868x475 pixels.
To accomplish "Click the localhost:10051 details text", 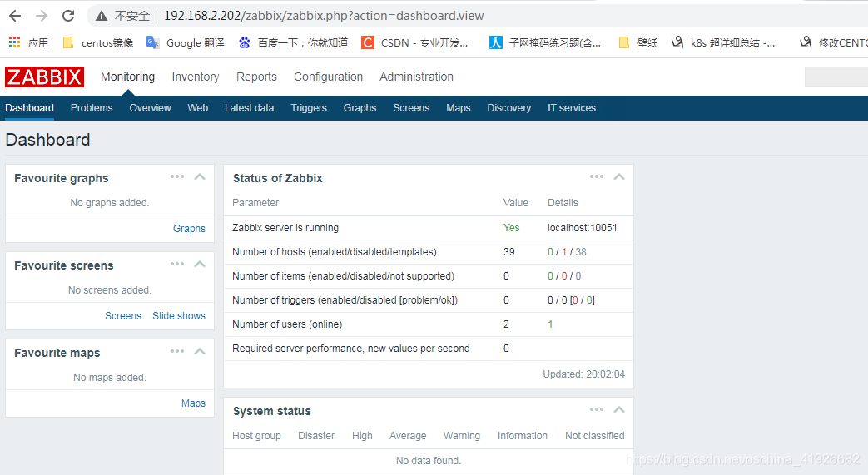I will click(583, 228).
